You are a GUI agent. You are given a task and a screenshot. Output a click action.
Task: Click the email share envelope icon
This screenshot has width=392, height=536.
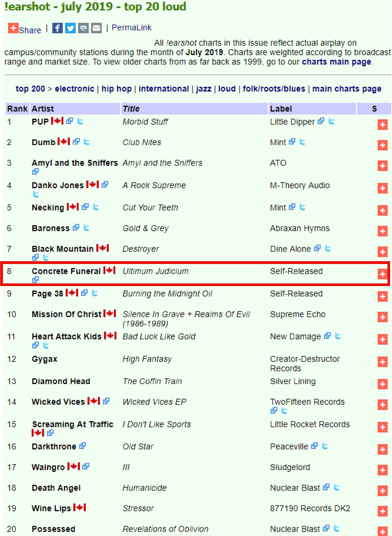[x=96, y=28]
